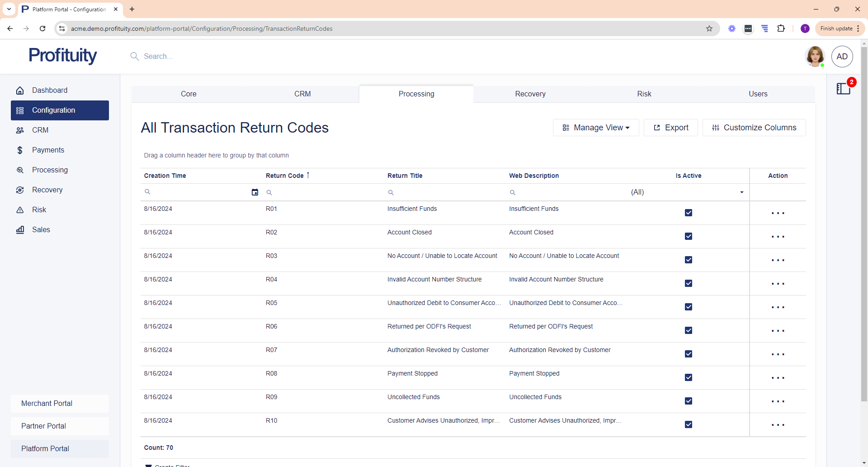Click the Sales bar chart icon
Image resolution: width=868 pixels, height=467 pixels.
point(20,230)
